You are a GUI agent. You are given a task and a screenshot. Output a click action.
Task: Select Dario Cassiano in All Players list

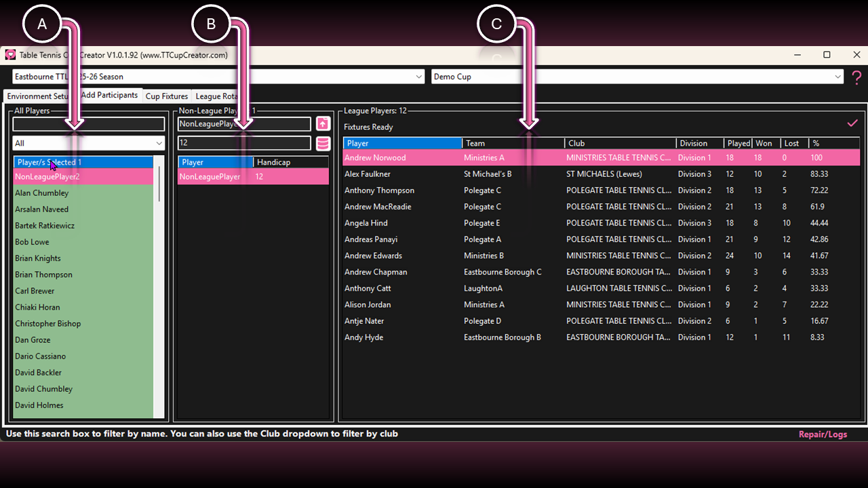83,356
